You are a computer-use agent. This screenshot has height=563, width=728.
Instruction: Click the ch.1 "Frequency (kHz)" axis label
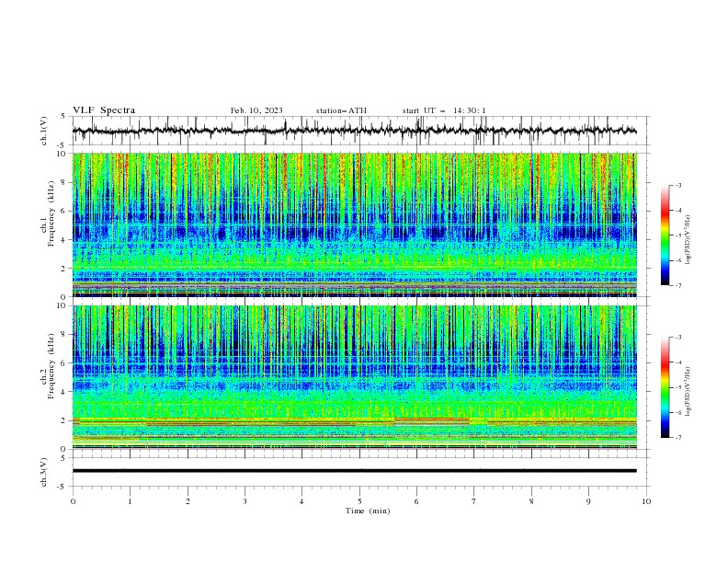[x=51, y=214]
